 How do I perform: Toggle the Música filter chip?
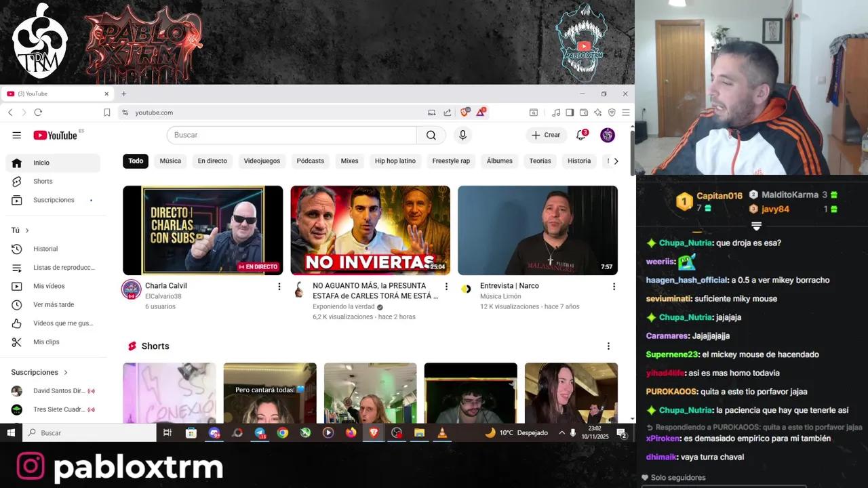[170, 161]
